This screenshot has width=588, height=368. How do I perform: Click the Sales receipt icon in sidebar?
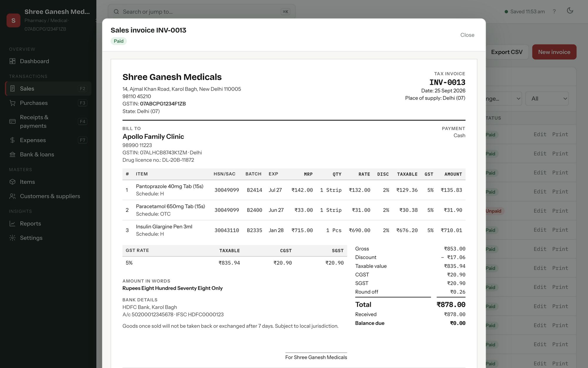coord(12,89)
